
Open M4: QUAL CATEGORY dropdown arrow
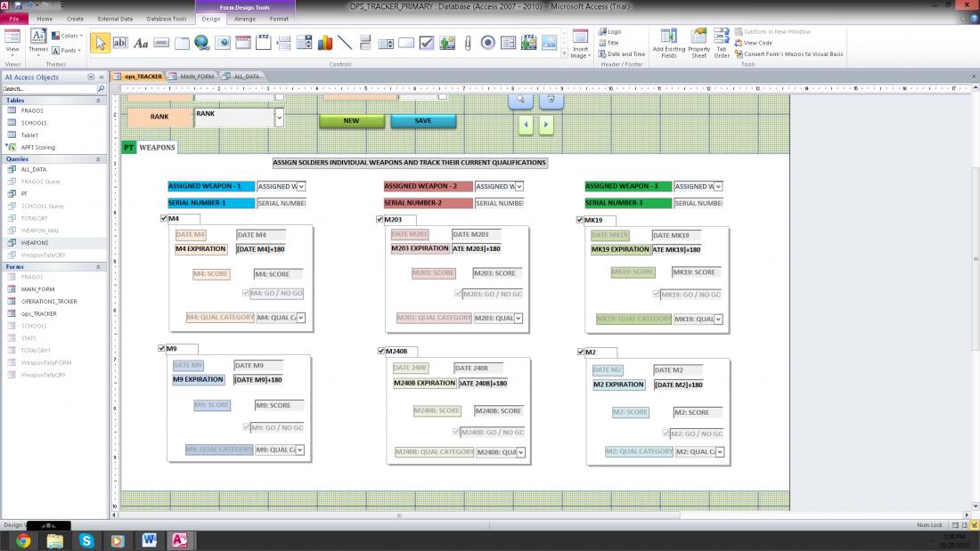pyautogui.click(x=301, y=318)
